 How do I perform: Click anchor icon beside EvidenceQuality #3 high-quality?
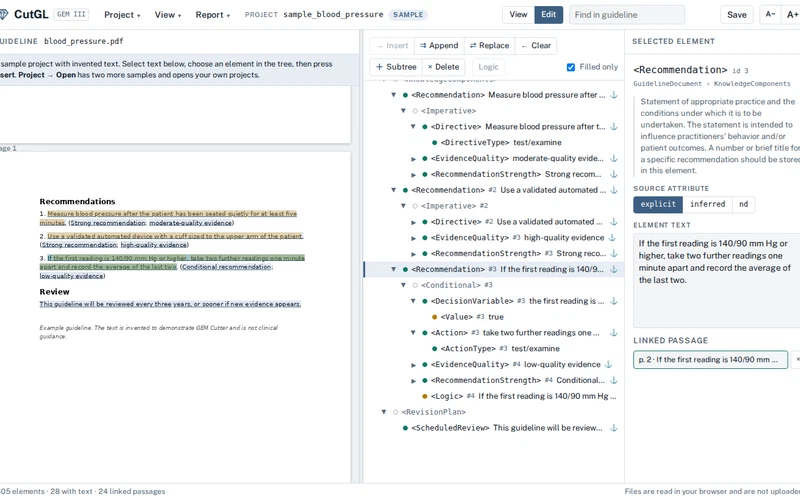point(612,238)
